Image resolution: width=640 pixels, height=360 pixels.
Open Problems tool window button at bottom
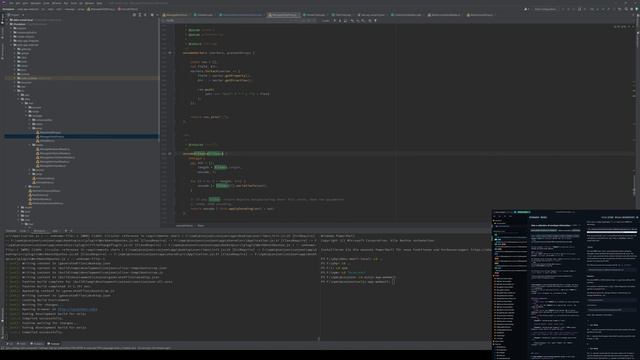tap(37, 344)
